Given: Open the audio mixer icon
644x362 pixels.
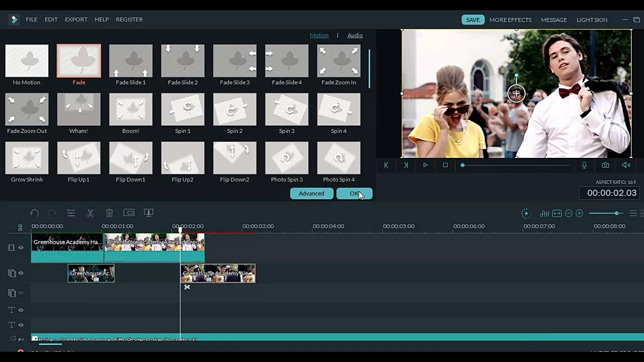Looking at the screenshot, I should [x=544, y=214].
